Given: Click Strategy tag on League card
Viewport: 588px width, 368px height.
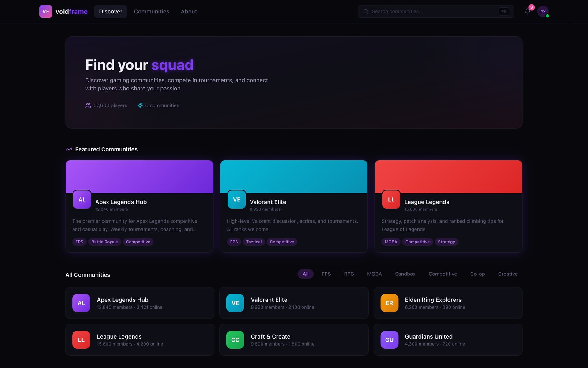Looking at the screenshot, I should [447, 242].
